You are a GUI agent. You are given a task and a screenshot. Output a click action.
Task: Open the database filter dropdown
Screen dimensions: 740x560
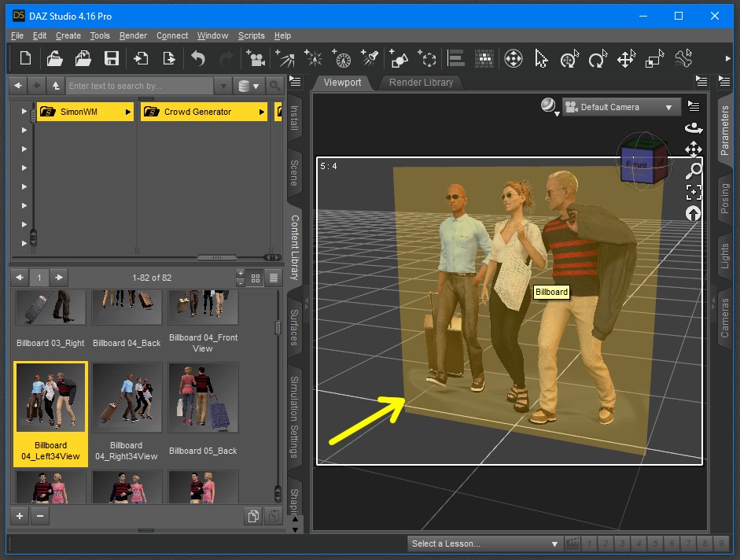(x=249, y=86)
